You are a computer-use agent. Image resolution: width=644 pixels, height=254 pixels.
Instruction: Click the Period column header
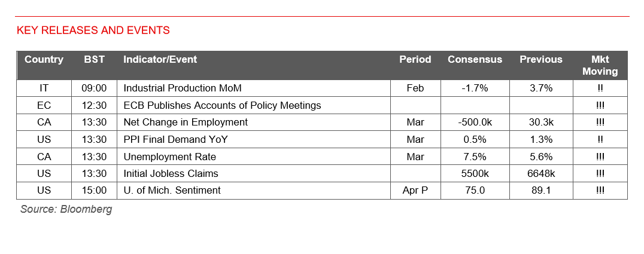(x=415, y=60)
